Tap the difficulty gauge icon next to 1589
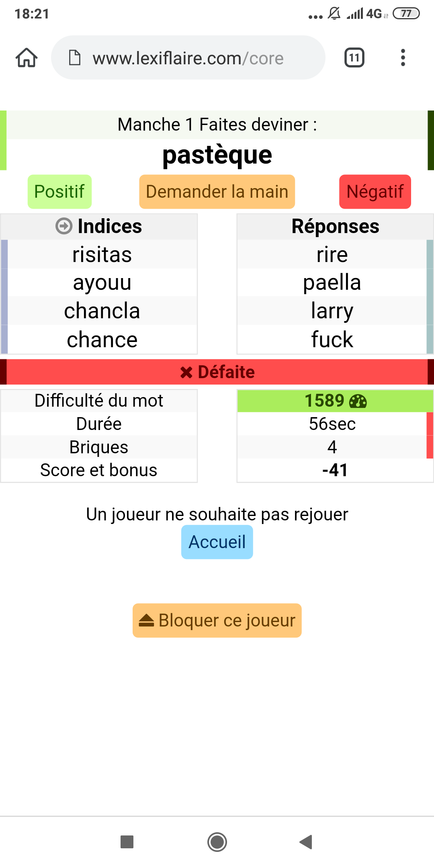 click(x=358, y=401)
